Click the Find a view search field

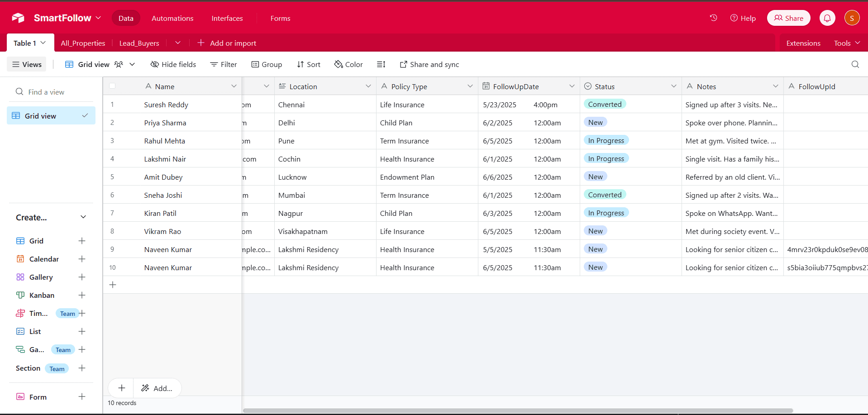tap(51, 92)
